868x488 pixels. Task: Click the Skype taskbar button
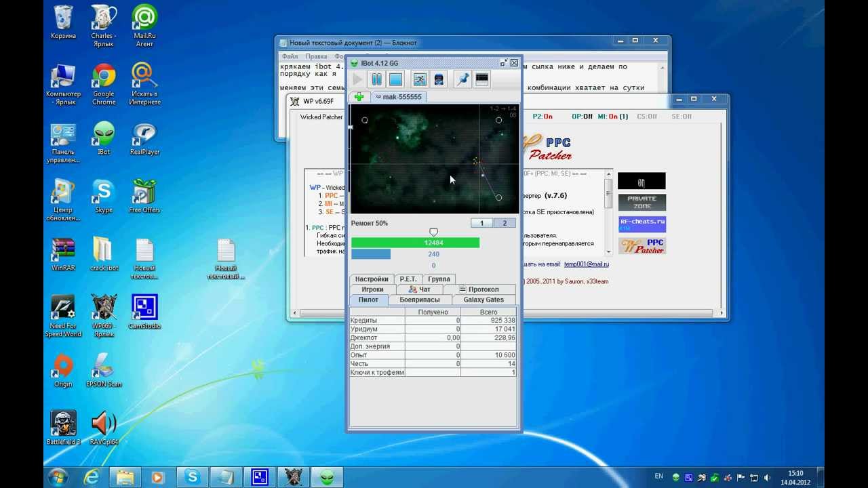pyautogui.click(x=191, y=477)
